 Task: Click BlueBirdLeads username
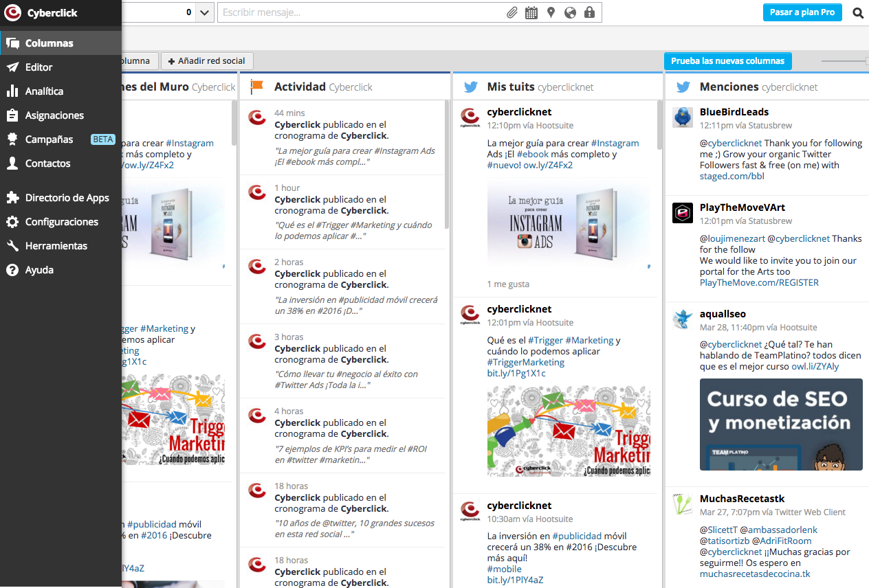tap(734, 112)
